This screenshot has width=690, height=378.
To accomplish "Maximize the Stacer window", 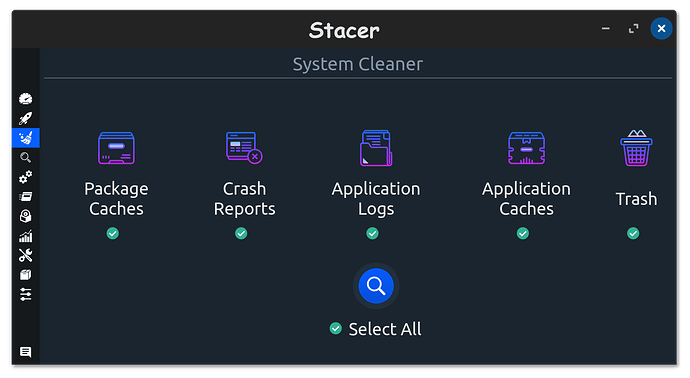I will click(x=633, y=29).
